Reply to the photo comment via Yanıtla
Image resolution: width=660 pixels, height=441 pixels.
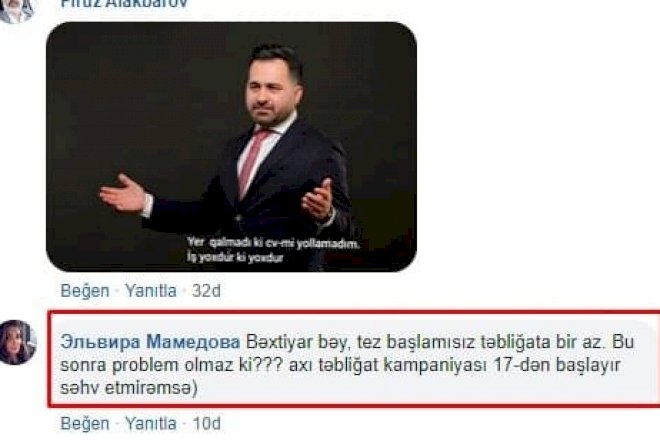pyautogui.click(x=151, y=291)
